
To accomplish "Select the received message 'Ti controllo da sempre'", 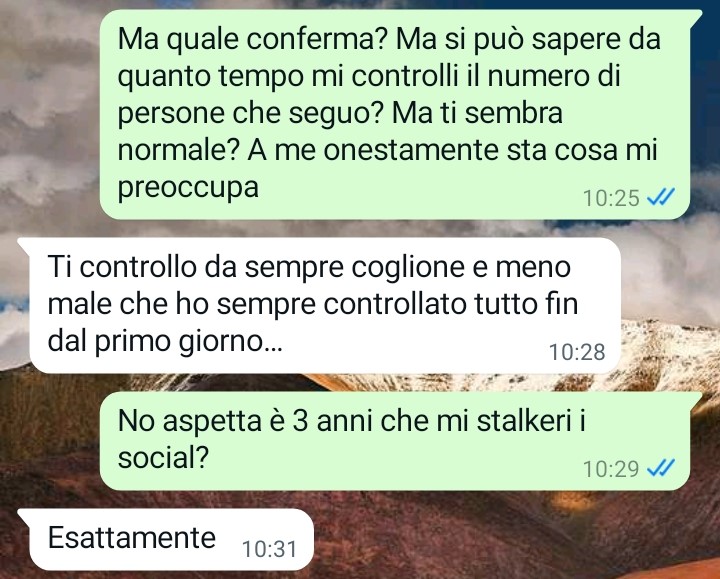I will [x=325, y=305].
